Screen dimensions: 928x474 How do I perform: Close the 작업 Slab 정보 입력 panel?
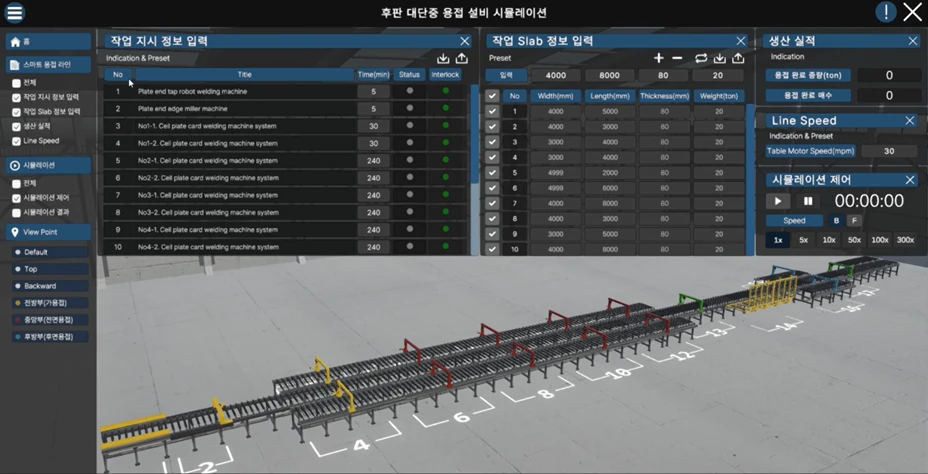click(x=740, y=41)
